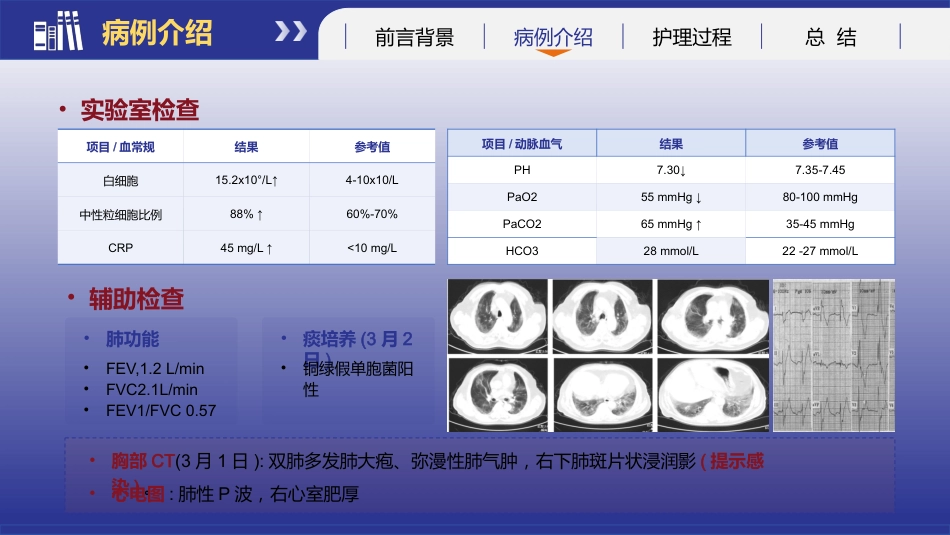This screenshot has height=535, width=950.
Task: Click the 白细胞 row label
Action: 121,181
